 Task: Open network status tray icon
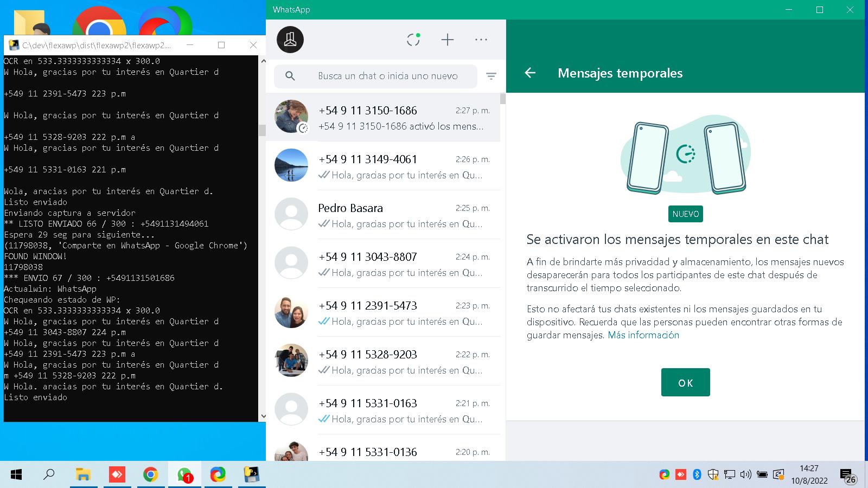[730, 475]
